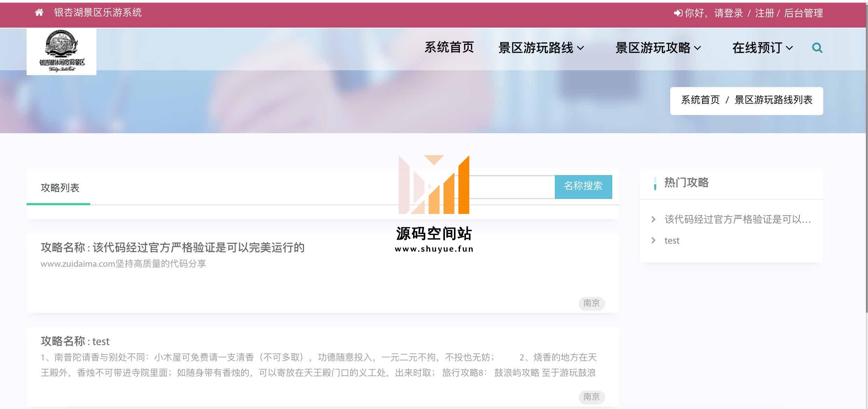This screenshot has height=409, width=868.
Task: Click the 银杏湖景区乐游系统 title link
Action: pos(98,13)
